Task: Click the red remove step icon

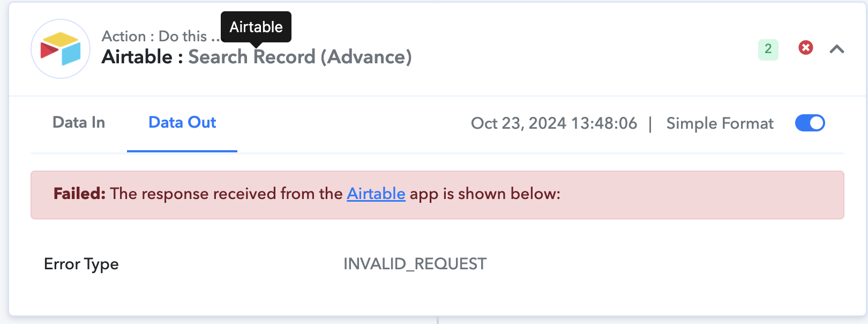Action: (805, 48)
